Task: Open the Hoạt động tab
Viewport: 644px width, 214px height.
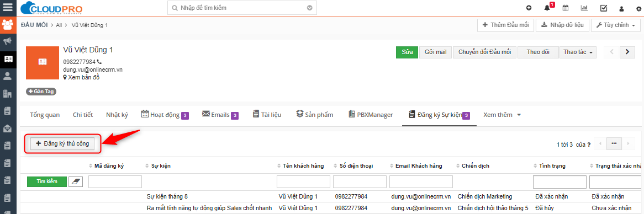Action: coord(165,115)
